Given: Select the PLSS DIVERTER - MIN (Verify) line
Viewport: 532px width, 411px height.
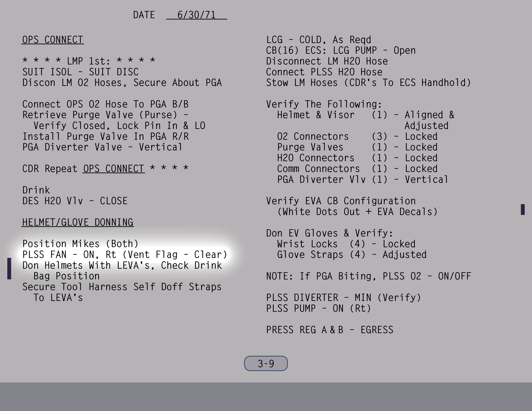Looking at the screenshot, I should pyautogui.click(x=343, y=298).
